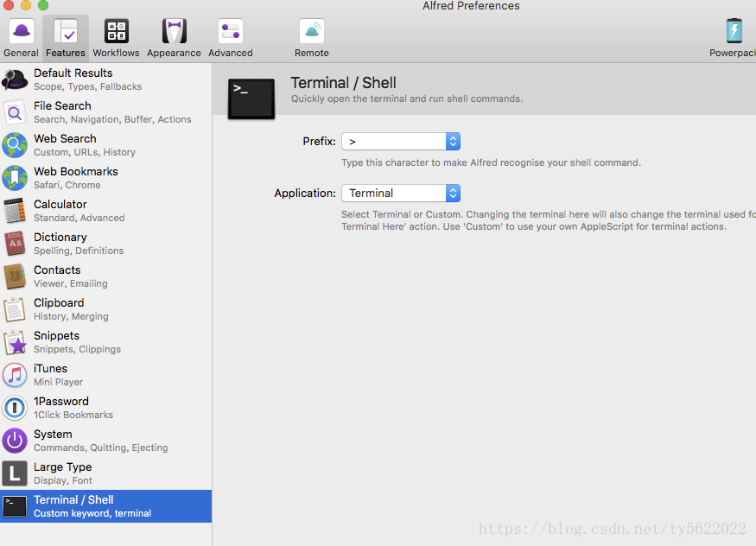Image resolution: width=756 pixels, height=546 pixels.
Task: Open the Remote toolbar icon
Action: click(312, 31)
